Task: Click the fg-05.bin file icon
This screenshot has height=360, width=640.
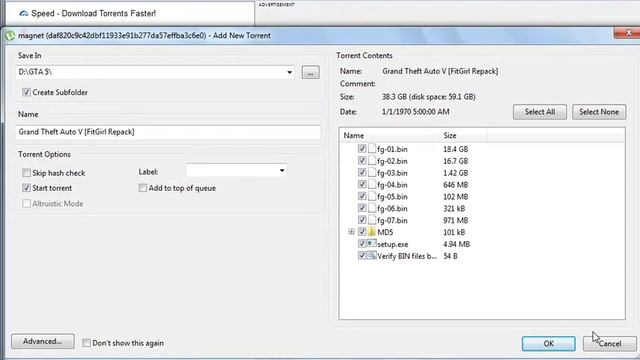Action: click(372, 196)
